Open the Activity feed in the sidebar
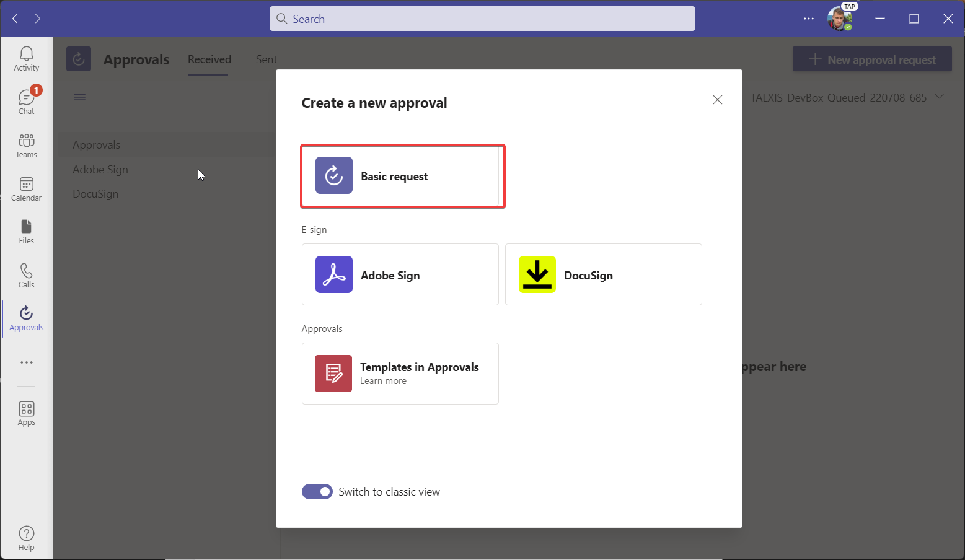 click(26, 59)
